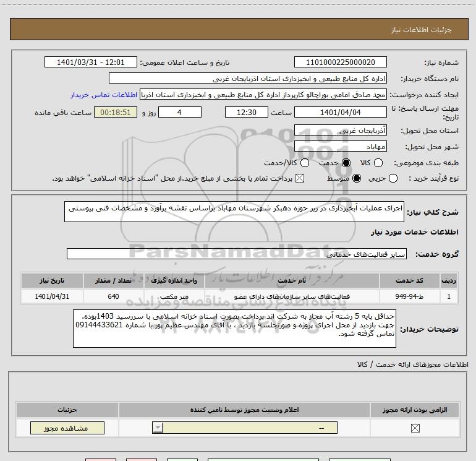Click column header الزامی بودن ارائه مجوز
The height and width of the screenshot is (461, 476).
tap(415, 410)
